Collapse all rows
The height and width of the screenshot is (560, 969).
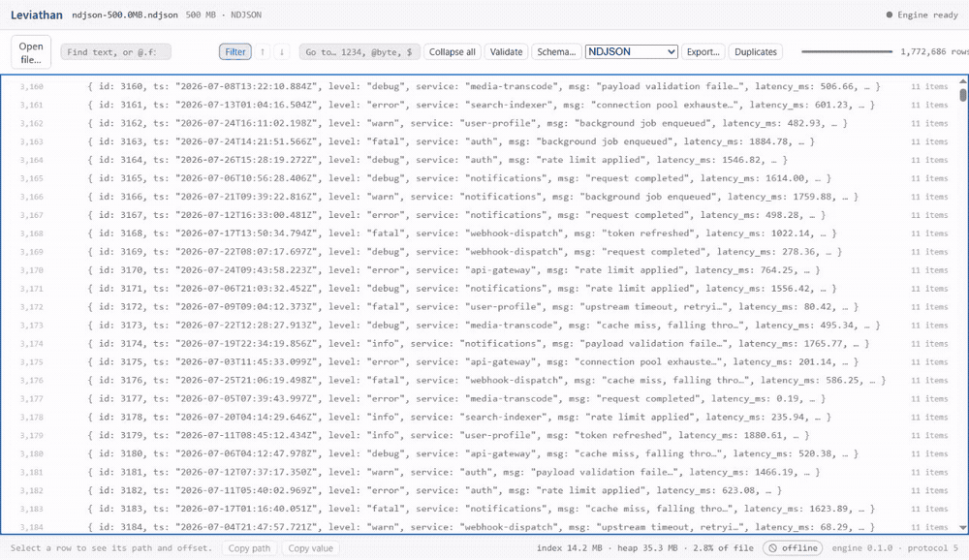click(x=453, y=52)
